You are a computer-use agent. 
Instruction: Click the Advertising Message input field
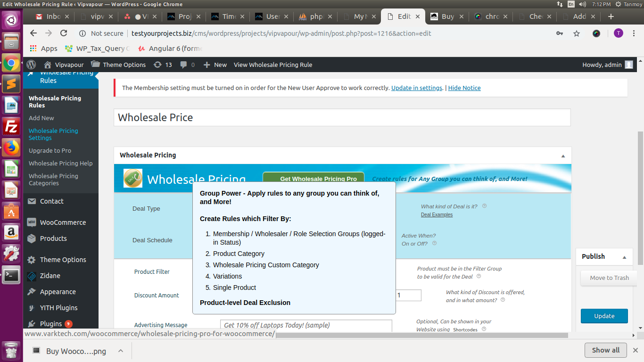pos(306,325)
